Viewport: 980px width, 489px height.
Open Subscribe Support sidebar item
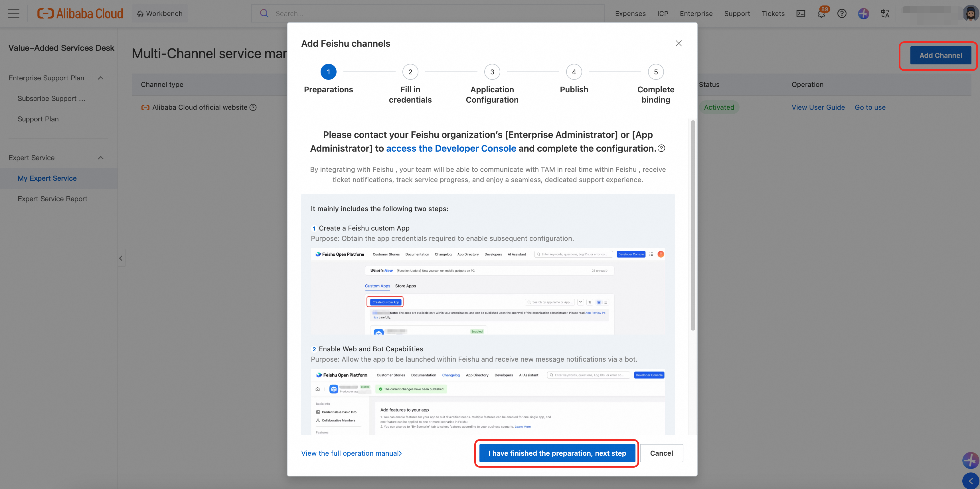51,98
